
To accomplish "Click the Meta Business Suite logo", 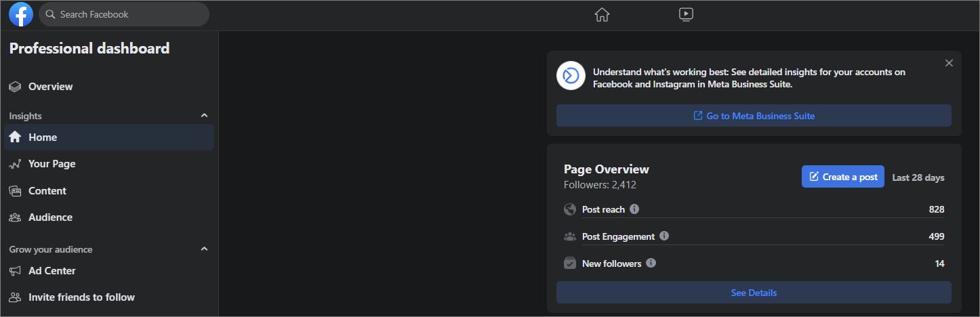I will (571, 76).
